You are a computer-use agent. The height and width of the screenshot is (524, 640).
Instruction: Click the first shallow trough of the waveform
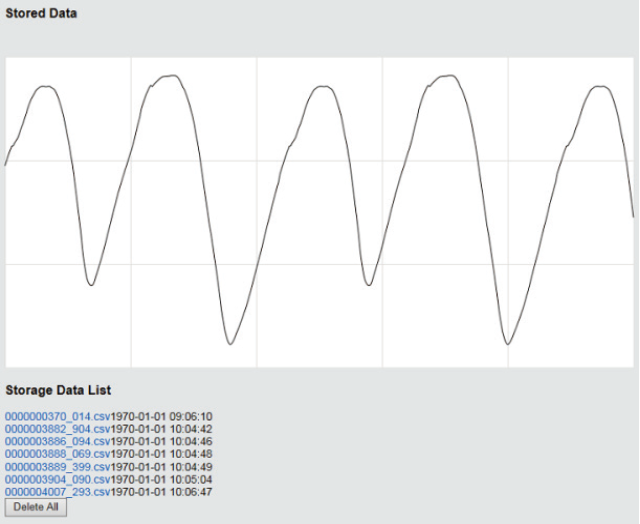pos(91,285)
